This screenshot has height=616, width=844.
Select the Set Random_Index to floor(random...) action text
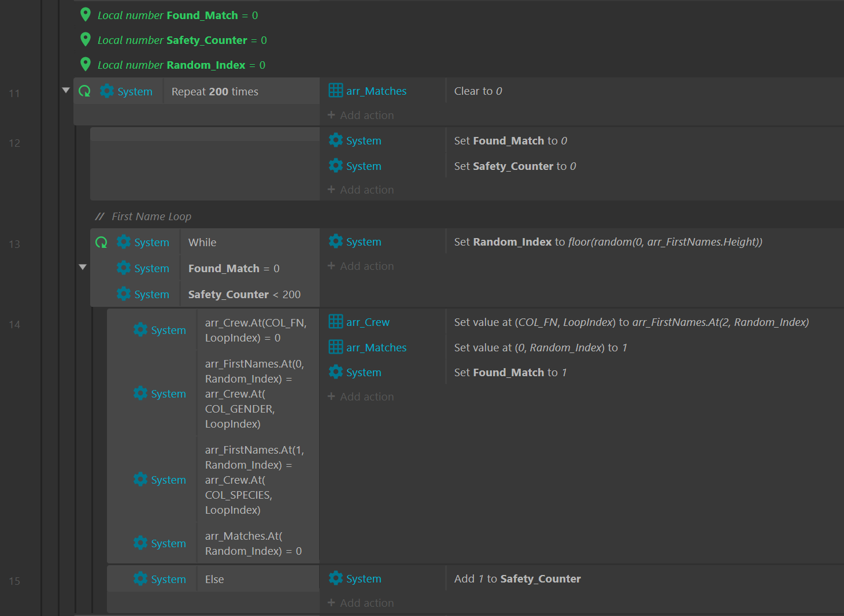(608, 242)
